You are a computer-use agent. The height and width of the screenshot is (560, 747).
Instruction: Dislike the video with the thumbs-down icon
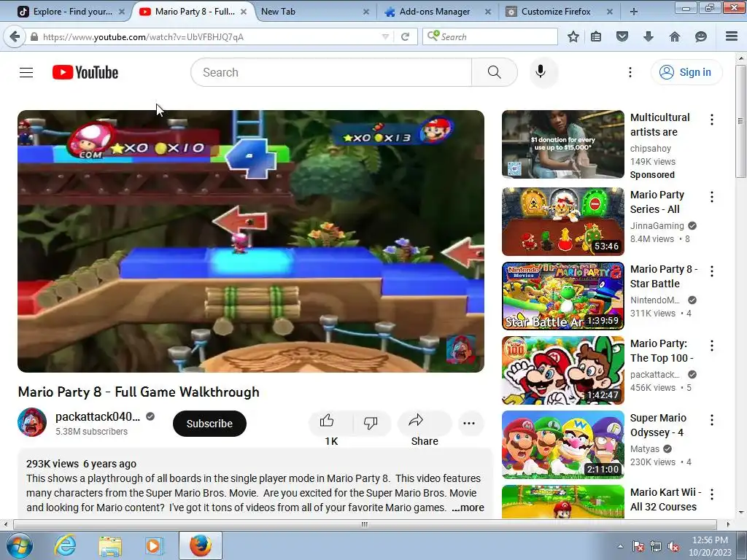click(371, 422)
